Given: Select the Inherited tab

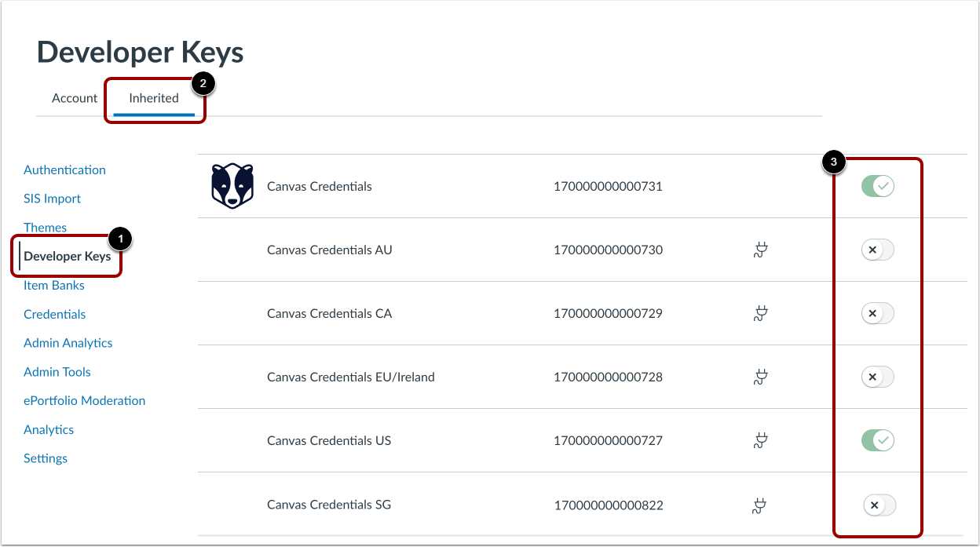Looking at the screenshot, I should 154,98.
